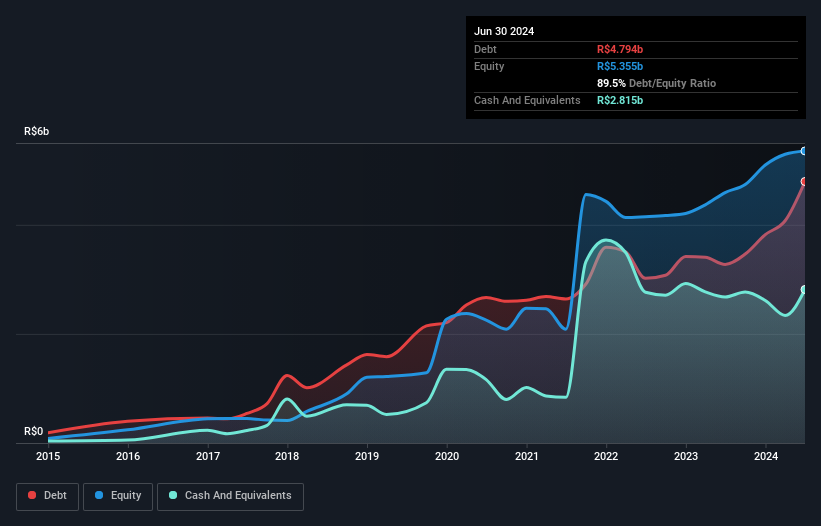Select the 2020 x-axis label

point(447,456)
